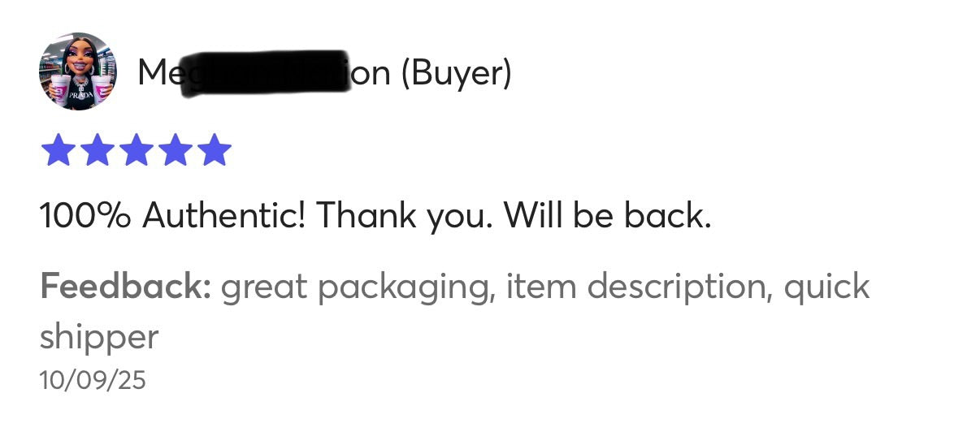Tap the third (middle) rating star
The height and width of the screenshot is (432, 980).
136,150
